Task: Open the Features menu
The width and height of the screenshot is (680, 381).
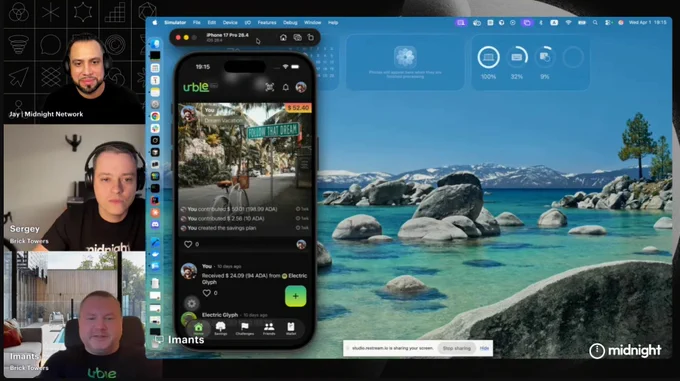Action: pyautogui.click(x=267, y=23)
